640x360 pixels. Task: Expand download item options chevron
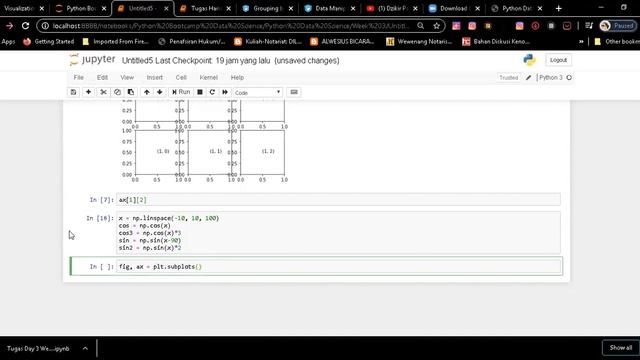point(85,349)
